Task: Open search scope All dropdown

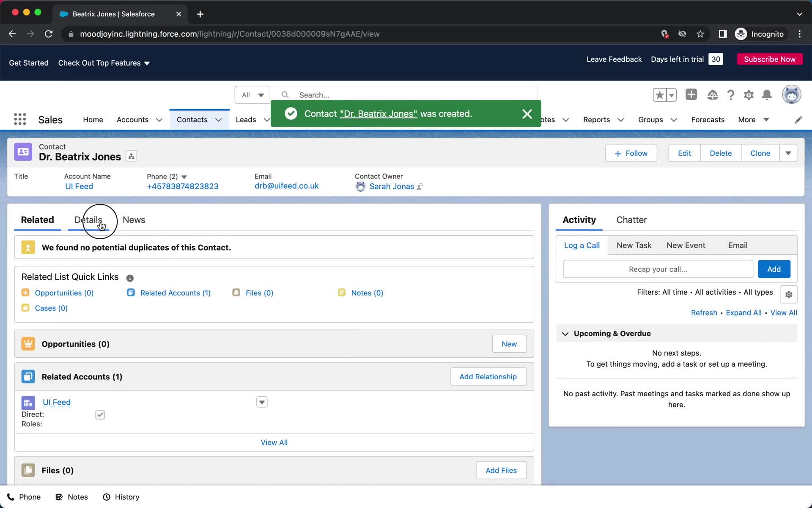Action: [252, 95]
